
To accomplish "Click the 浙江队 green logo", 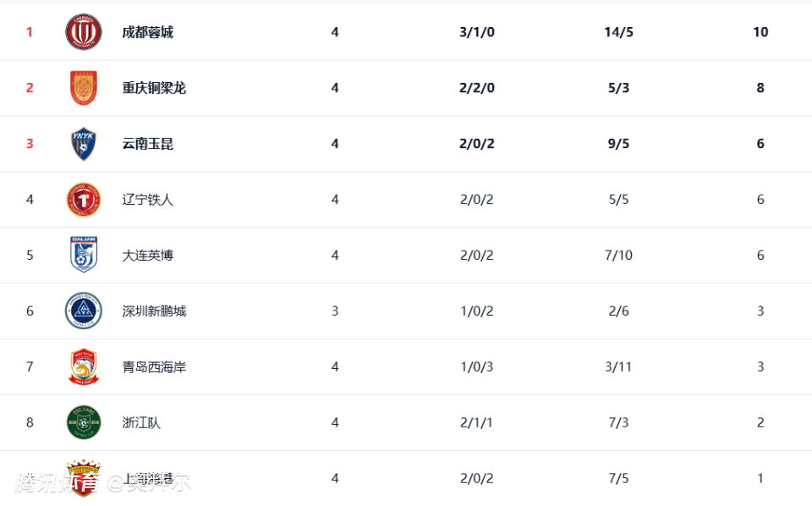I will [x=84, y=422].
